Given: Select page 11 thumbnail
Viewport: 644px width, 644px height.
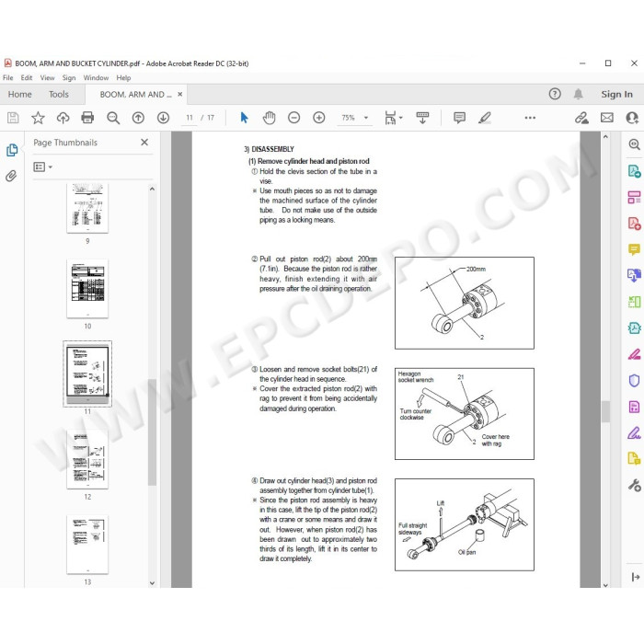Looking at the screenshot, I should 87,374.
